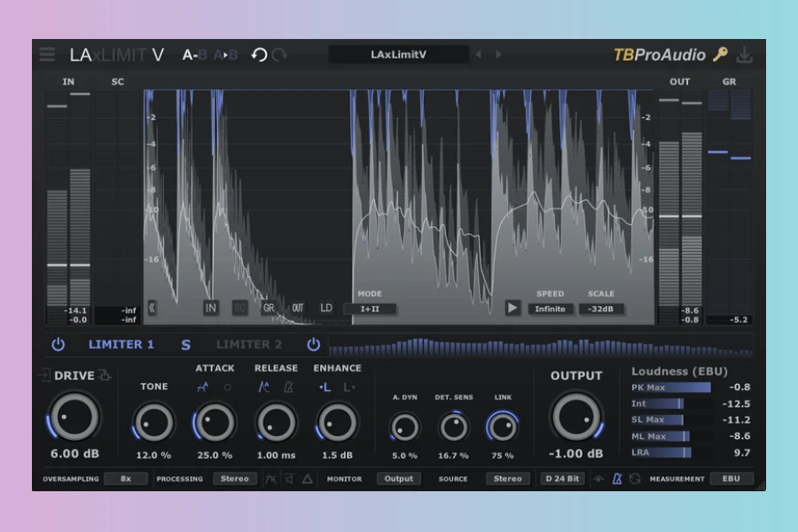Click the TBProAudio logo link
This screenshot has width=798, height=532.
click(x=660, y=54)
